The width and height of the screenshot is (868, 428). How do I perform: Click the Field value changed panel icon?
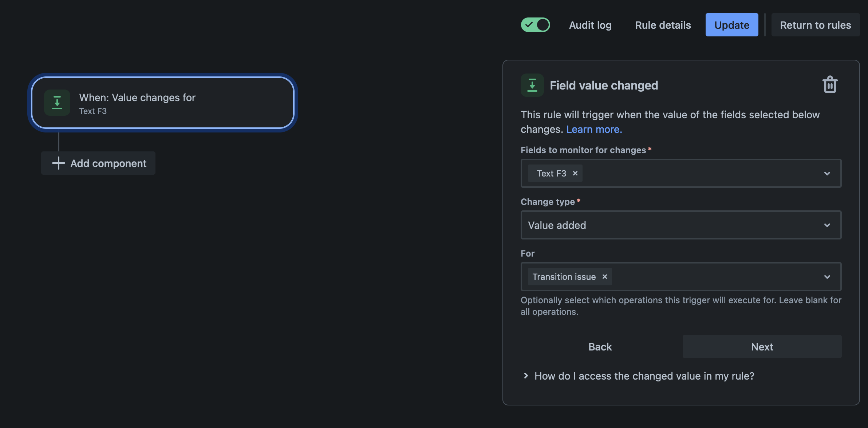[x=532, y=85]
